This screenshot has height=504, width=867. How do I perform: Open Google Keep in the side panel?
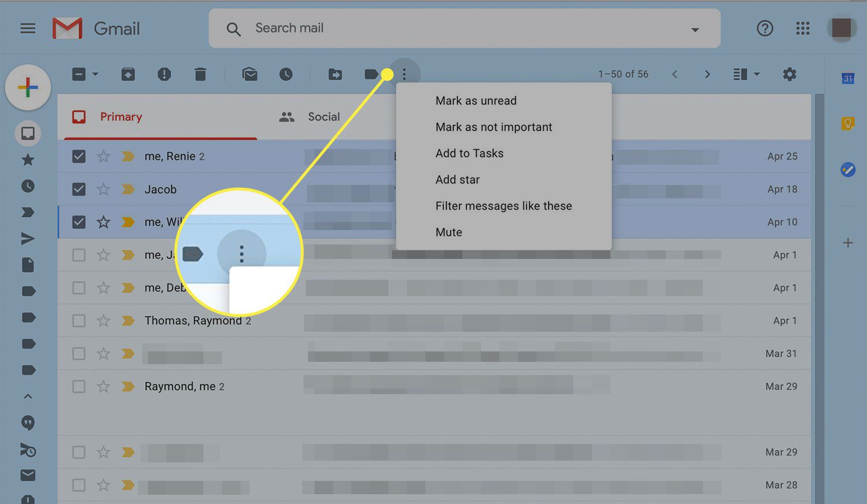(847, 123)
